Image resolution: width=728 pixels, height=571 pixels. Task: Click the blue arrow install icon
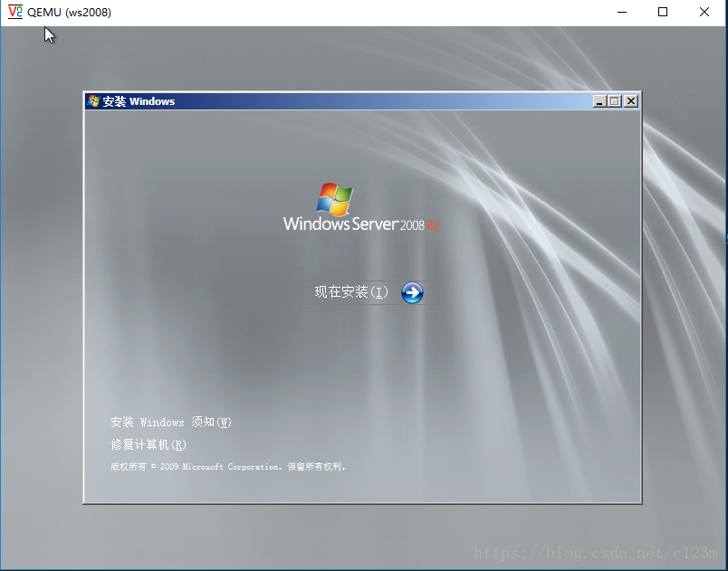click(x=412, y=292)
